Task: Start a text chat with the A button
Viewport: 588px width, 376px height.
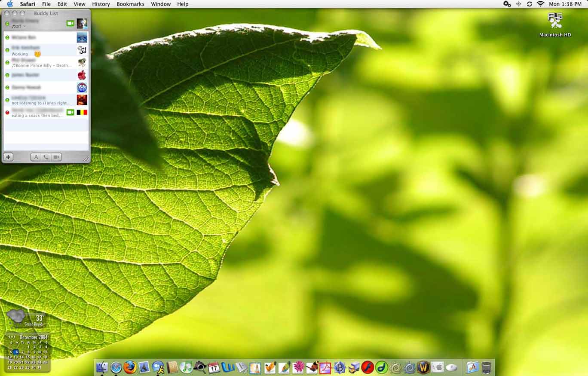Action: 36,157
